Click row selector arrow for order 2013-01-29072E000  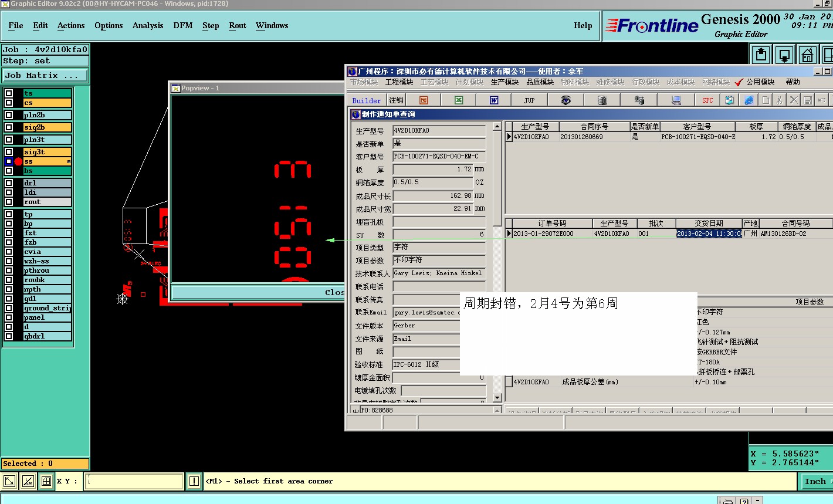click(509, 234)
